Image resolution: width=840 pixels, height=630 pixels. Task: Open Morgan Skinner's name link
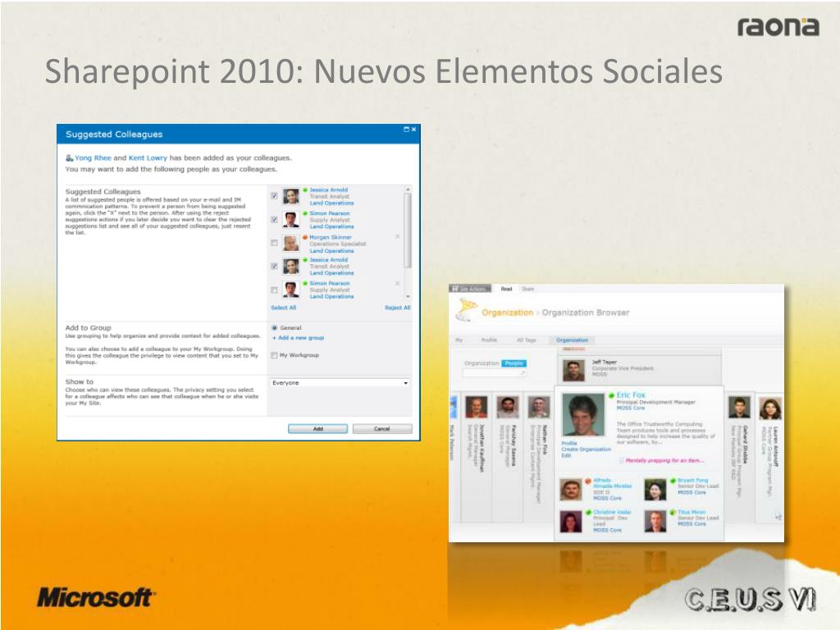coord(331,237)
